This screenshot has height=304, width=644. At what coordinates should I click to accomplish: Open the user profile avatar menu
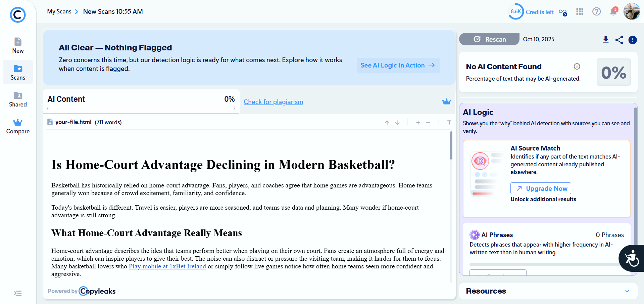coord(632,12)
